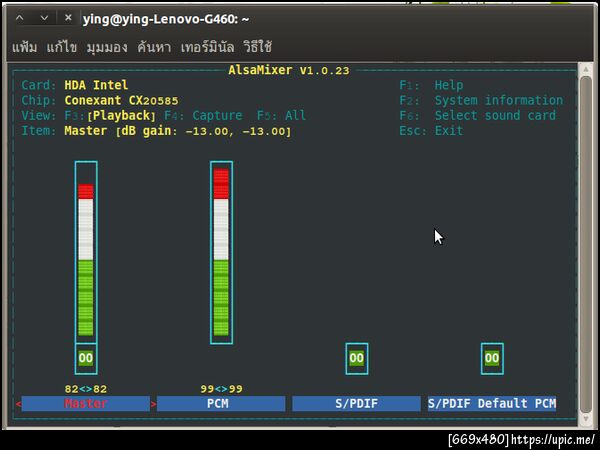Select the S/PDIF channel label

tap(357, 404)
